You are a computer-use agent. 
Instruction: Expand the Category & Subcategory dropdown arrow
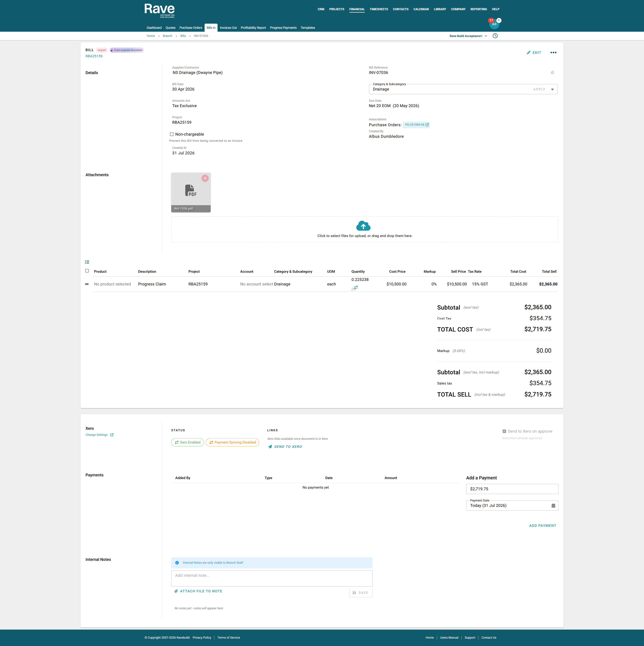[x=552, y=89]
